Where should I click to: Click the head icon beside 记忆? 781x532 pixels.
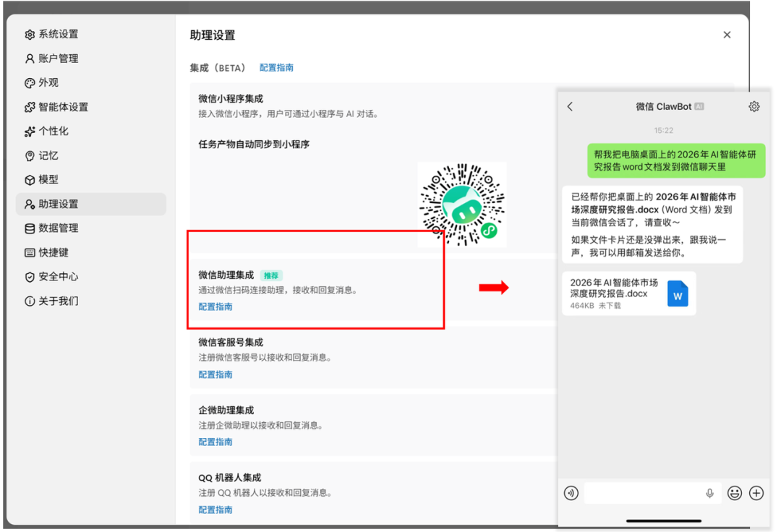coord(30,155)
